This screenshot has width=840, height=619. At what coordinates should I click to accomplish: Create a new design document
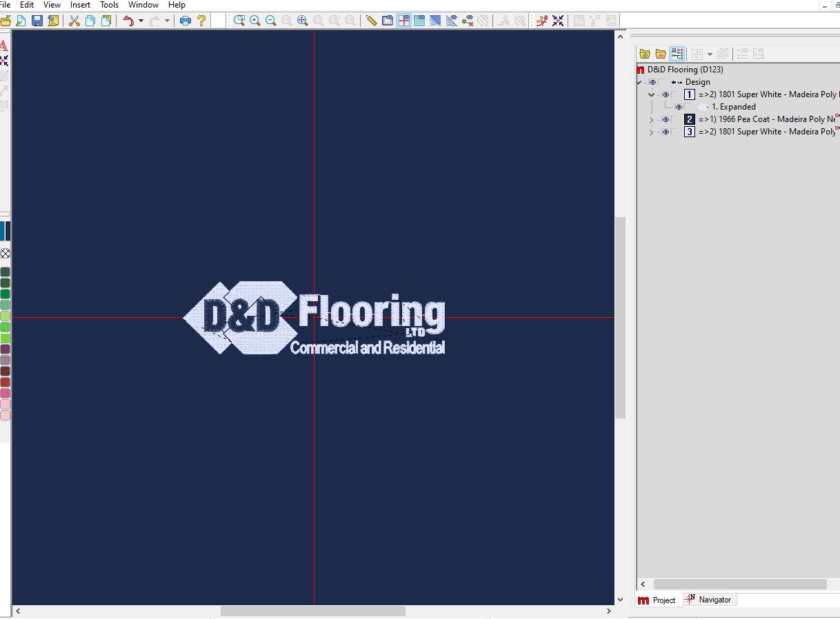(21, 21)
